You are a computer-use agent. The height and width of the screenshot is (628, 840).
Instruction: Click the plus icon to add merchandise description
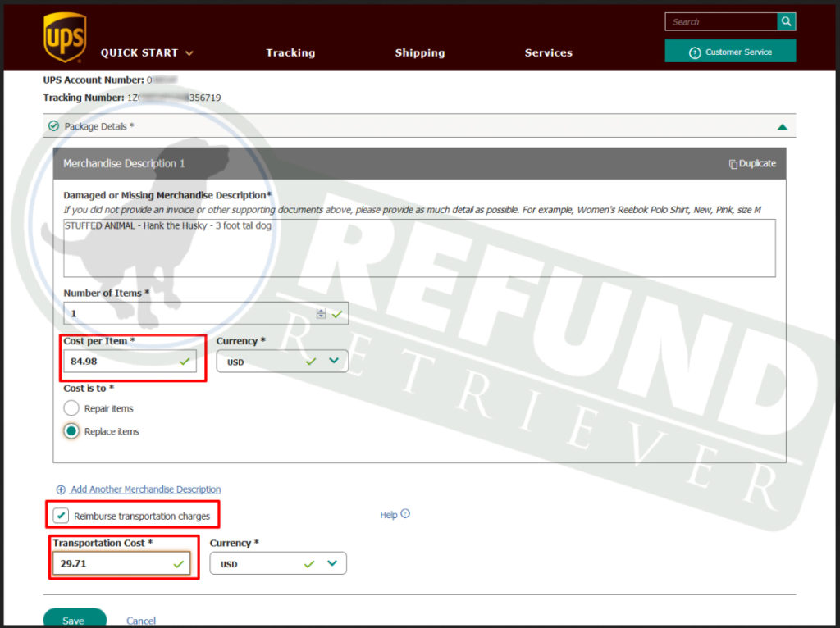[x=61, y=489]
